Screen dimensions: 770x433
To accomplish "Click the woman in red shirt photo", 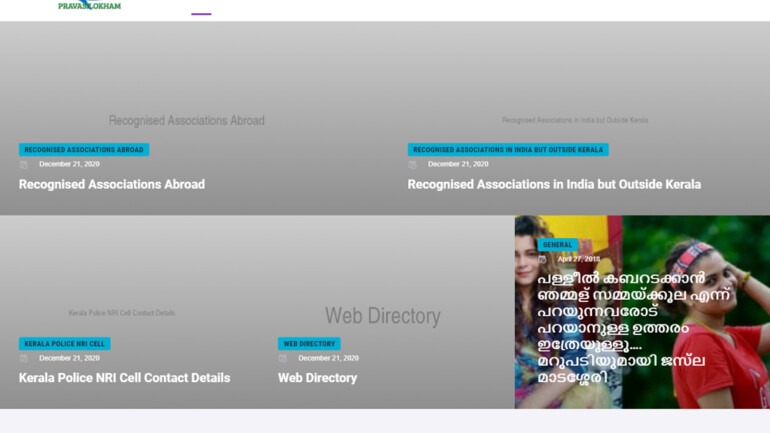I will (x=718, y=330).
